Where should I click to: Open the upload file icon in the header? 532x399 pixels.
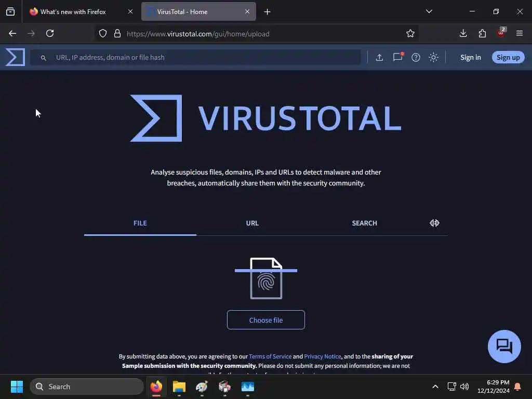pyautogui.click(x=379, y=57)
